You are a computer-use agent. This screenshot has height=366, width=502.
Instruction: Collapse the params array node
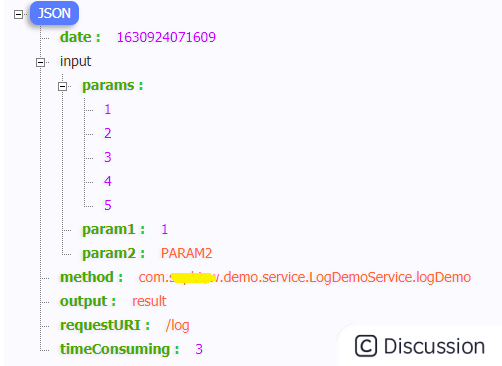coord(62,86)
